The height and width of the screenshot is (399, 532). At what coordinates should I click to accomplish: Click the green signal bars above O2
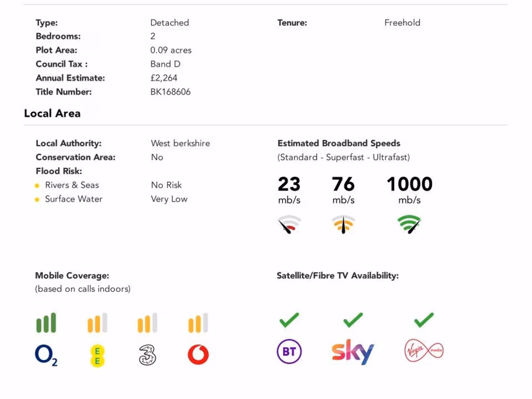coord(46,323)
